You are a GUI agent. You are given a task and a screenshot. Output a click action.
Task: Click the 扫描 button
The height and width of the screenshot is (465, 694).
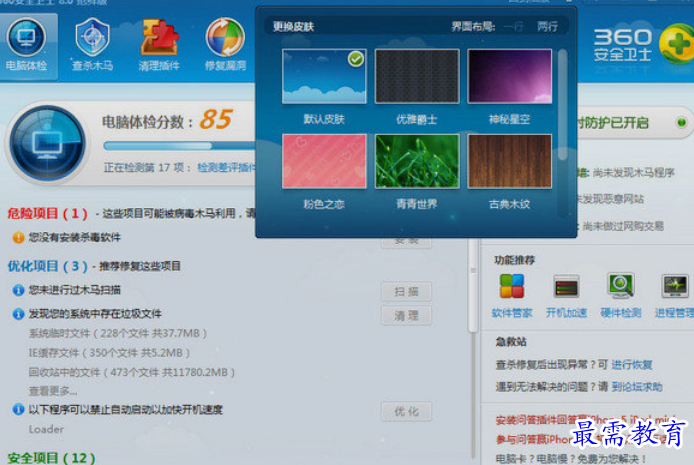pos(406,292)
